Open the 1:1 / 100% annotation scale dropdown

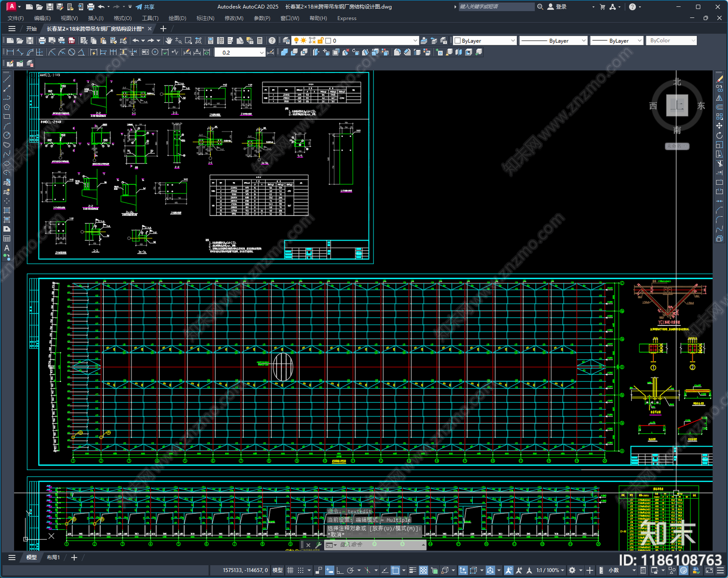click(550, 570)
